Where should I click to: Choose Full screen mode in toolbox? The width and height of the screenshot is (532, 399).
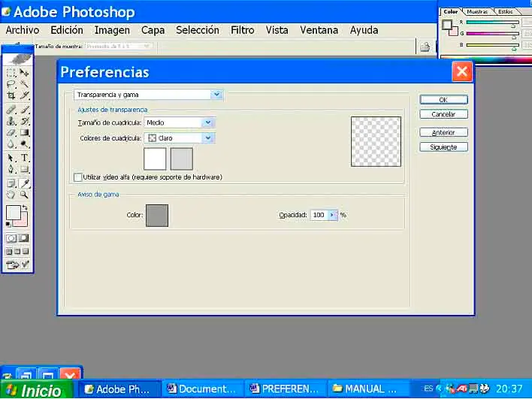click(26, 252)
